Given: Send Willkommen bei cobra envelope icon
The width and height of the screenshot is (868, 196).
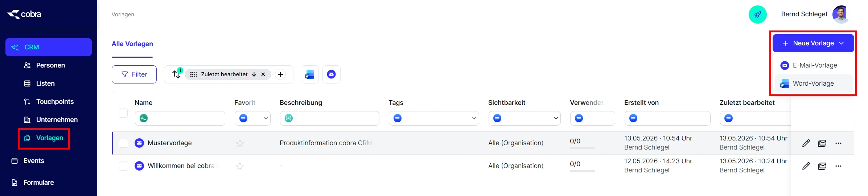Looking at the screenshot, I should click(822, 166).
